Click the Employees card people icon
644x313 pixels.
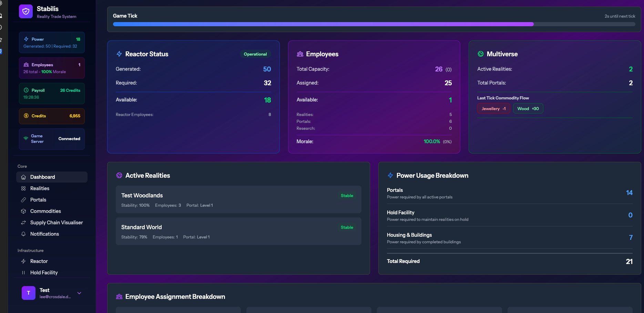300,54
